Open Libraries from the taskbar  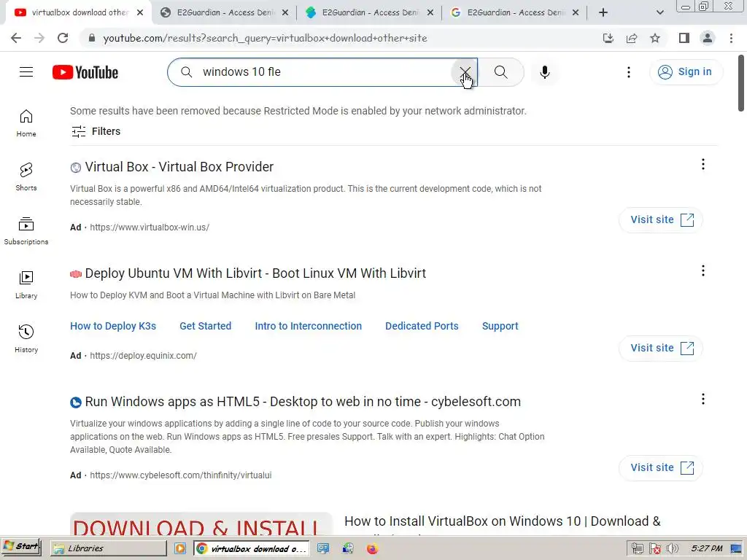(x=109, y=548)
